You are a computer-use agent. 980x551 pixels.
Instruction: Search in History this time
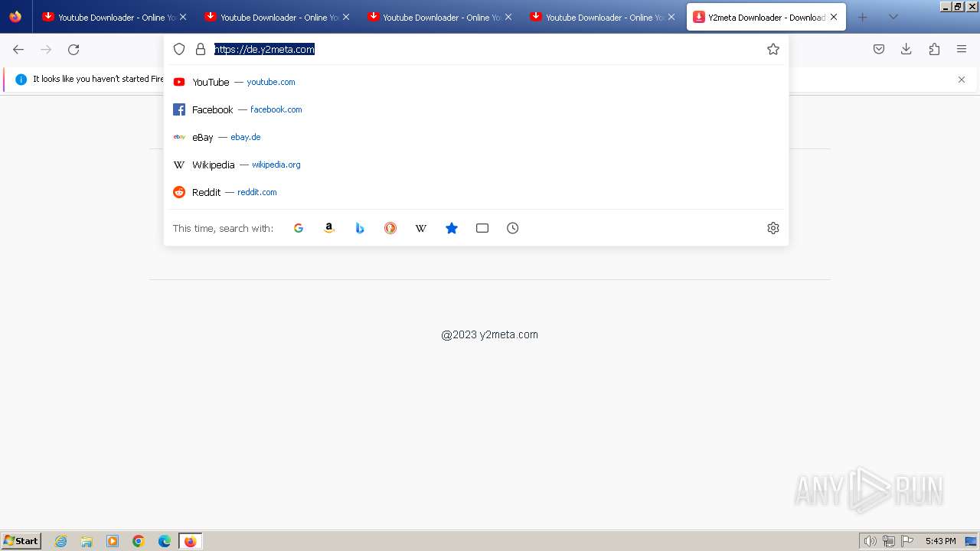513,228
